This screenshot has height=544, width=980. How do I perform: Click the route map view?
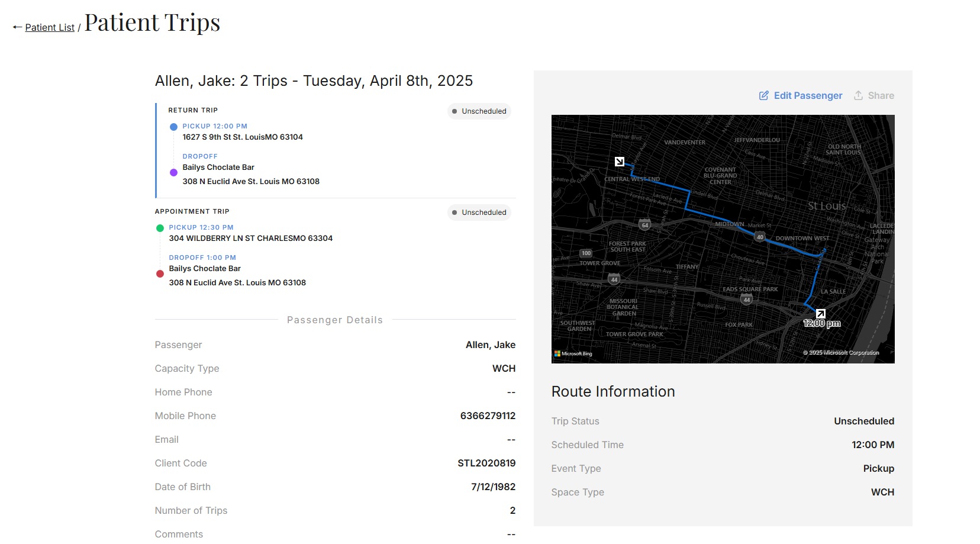pos(723,239)
